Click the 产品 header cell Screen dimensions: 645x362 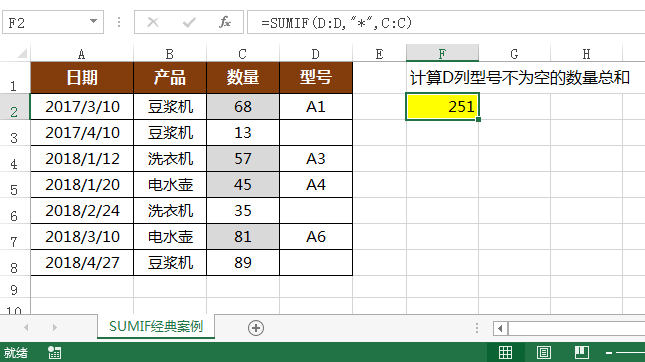point(169,78)
